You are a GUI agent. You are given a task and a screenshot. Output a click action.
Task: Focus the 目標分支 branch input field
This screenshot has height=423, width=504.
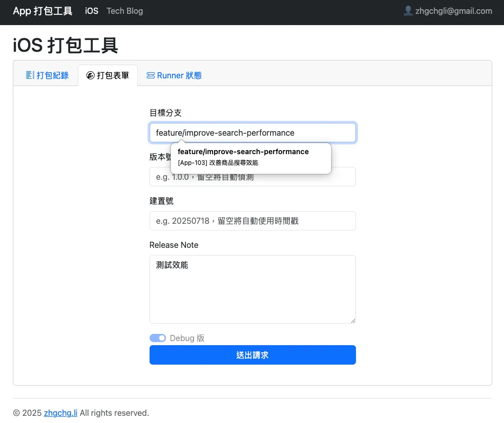[252, 133]
